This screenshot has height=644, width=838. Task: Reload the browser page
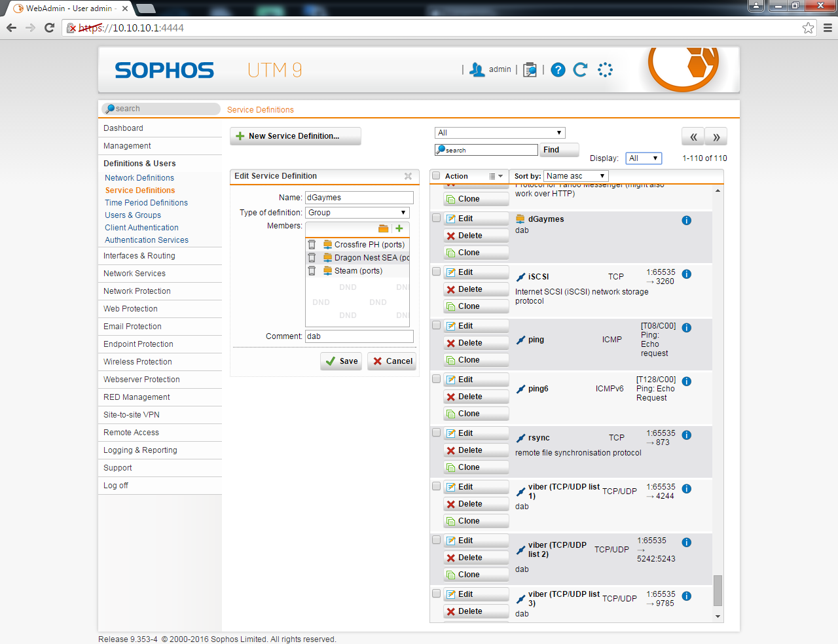49,27
